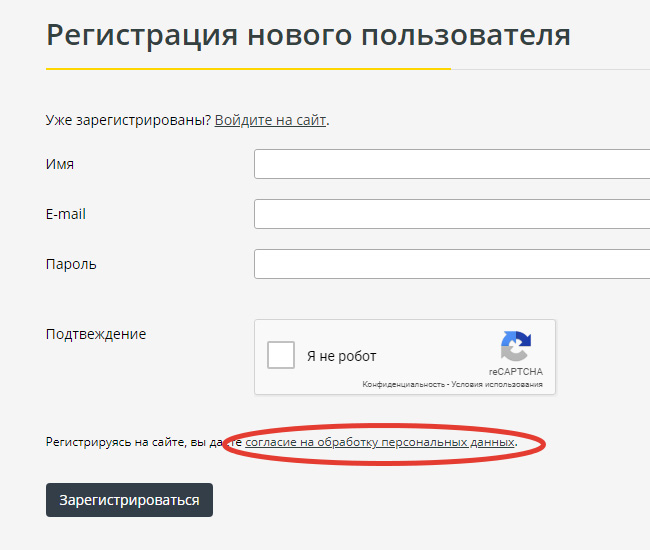Screen dimensions: 650x550
Task: Click the E-mail field label
Action: (x=66, y=214)
